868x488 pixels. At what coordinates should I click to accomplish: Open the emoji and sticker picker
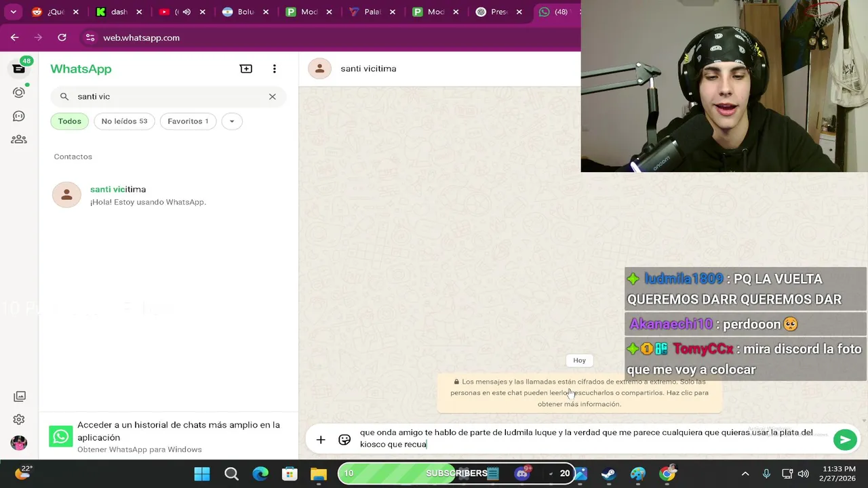coord(344,440)
